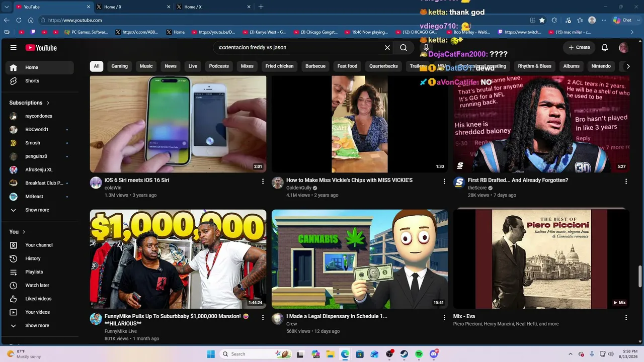Go back in the browser
Viewport: 644px width, 362px height.
7,20
